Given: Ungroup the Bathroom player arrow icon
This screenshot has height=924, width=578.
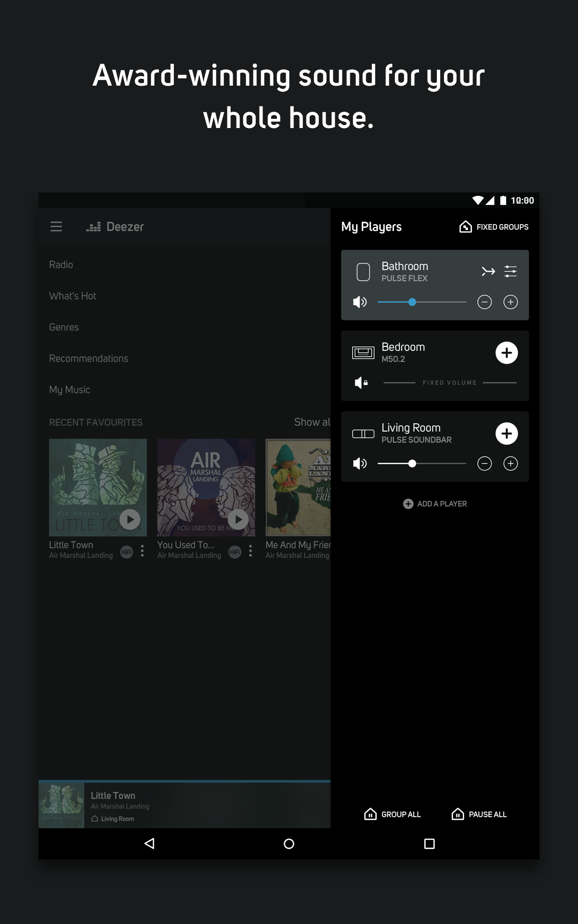Looking at the screenshot, I should pos(488,271).
